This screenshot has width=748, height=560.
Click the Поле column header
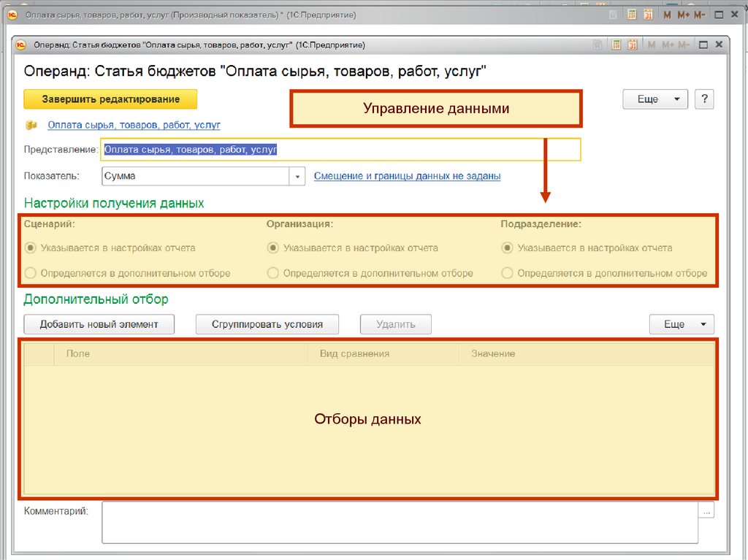pyautogui.click(x=180, y=354)
